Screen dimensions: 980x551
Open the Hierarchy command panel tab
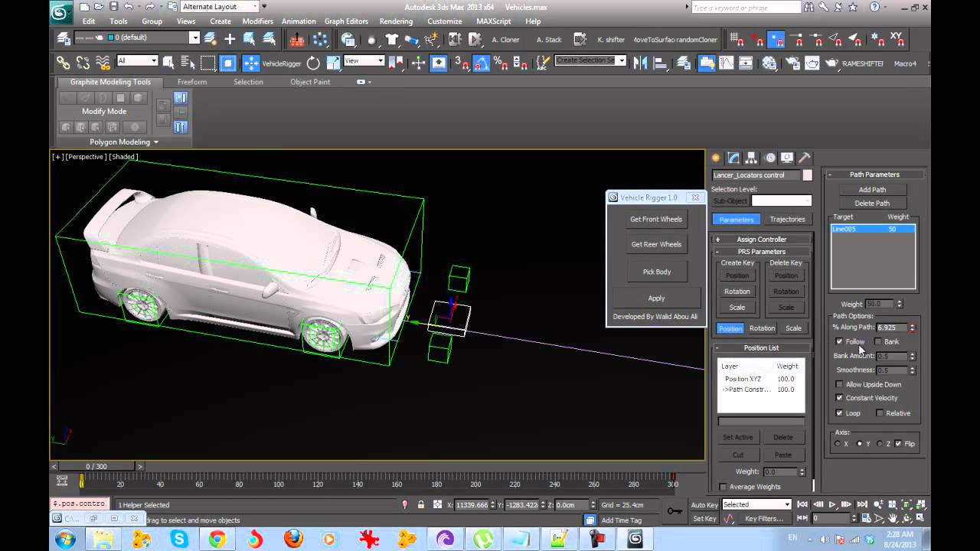(752, 158)
